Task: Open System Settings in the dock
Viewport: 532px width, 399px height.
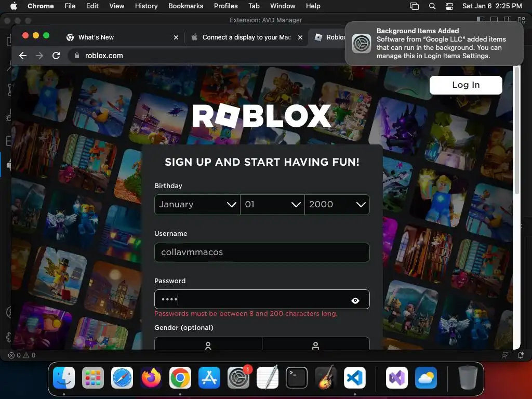Action: tap(238, 378)
